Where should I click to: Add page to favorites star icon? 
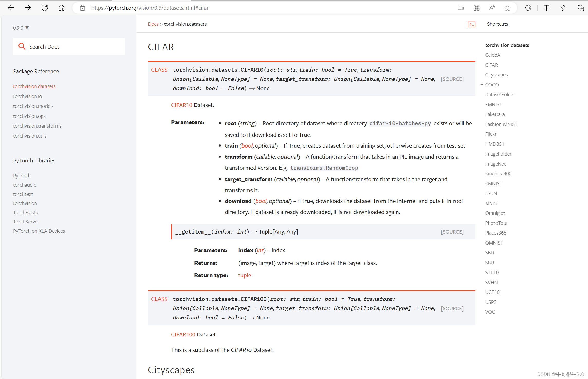coord(507,8)
